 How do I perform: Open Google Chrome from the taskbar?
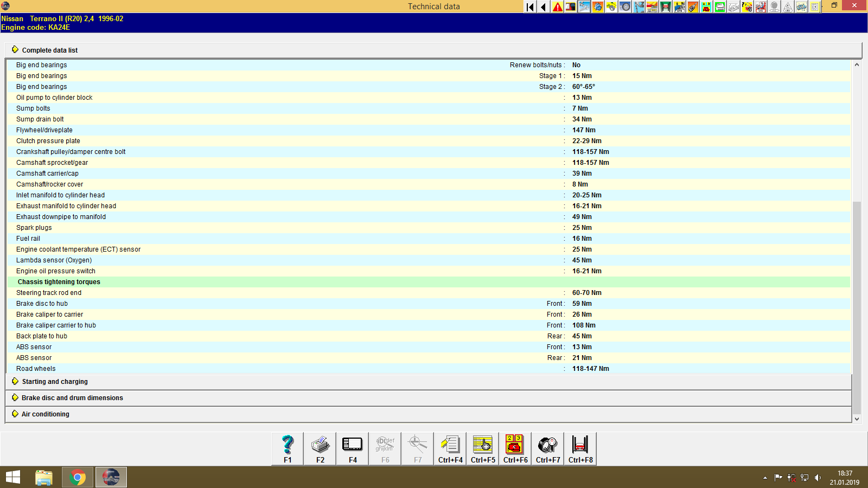(77, 477)
